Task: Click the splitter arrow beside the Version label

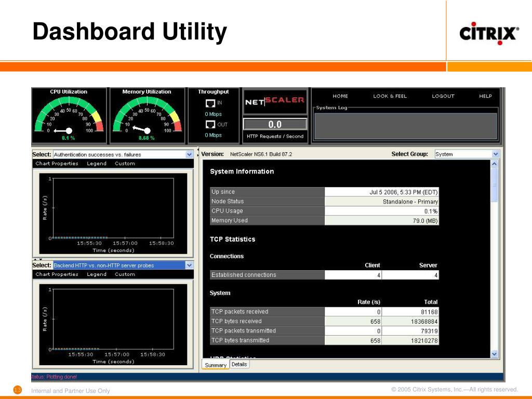Action: [x=198, y=152]
